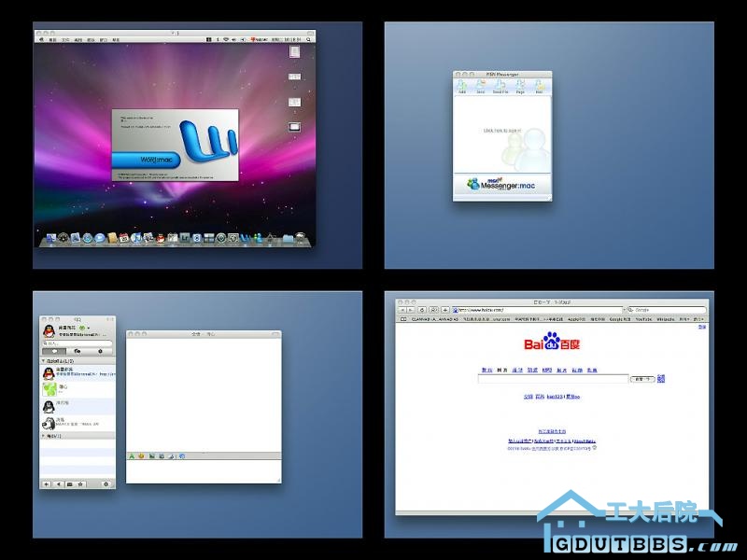Click the Baidu search button
The width and height of the screenshot is (747, 560).
tap(641, 379)
